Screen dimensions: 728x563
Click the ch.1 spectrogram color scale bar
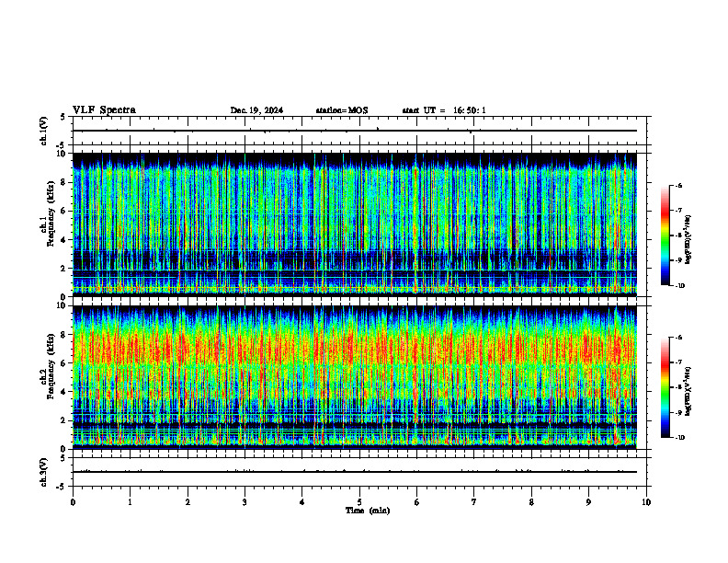pyautogui.click(x=665, y=236)
